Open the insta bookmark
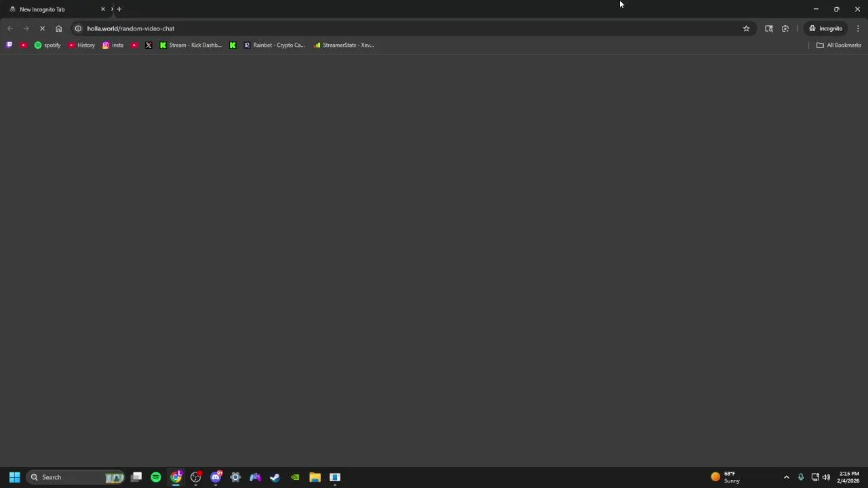Viewport: 868px width, 488px height. coord(113,45)
